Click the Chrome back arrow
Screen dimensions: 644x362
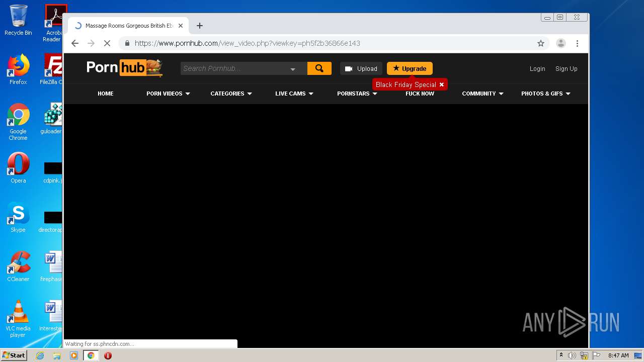pyautogui.click(x=75, y=43)
